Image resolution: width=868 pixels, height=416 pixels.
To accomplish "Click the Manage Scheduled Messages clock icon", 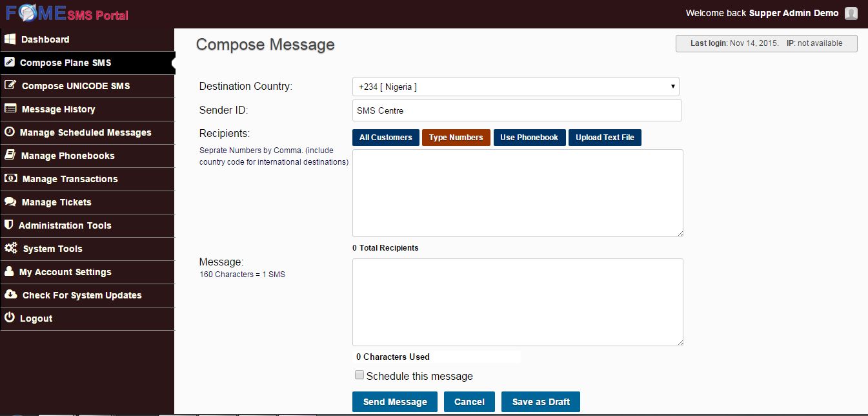I will point(9,132).
